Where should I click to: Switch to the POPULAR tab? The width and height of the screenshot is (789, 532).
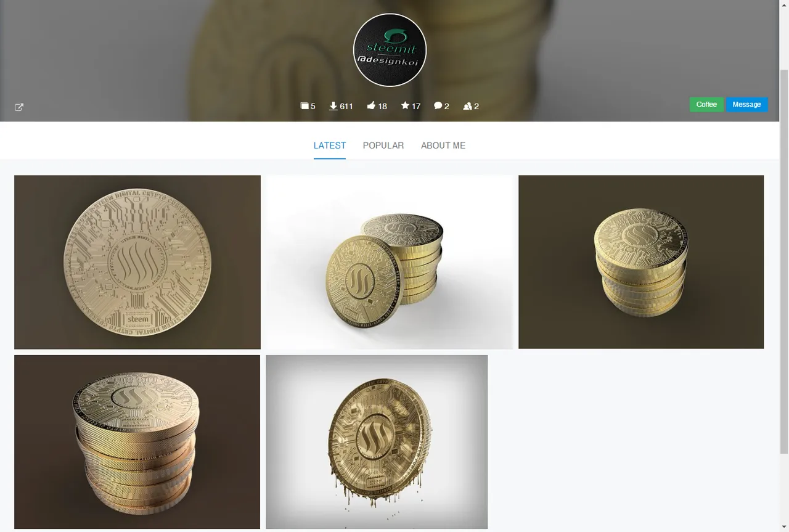tap(383, 145)
